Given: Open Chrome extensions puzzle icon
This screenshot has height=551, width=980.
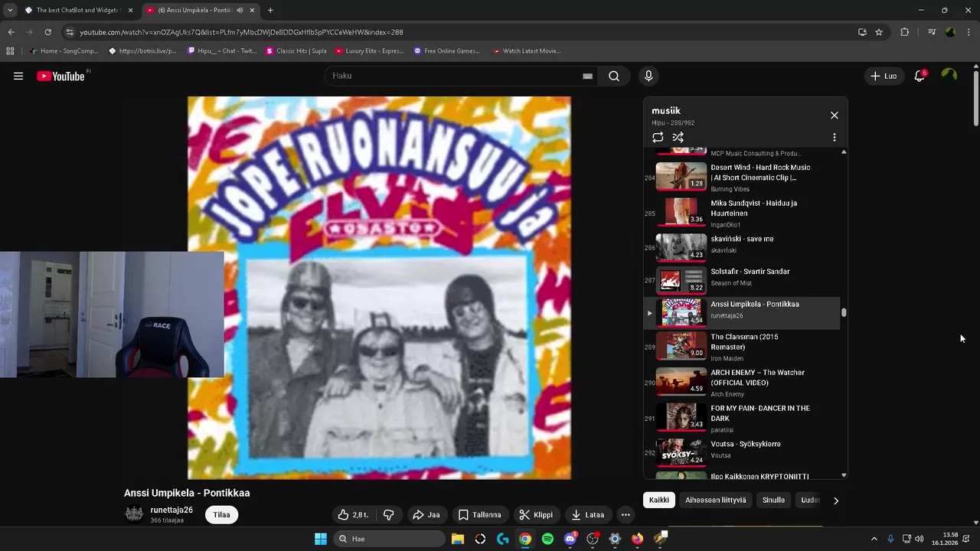Looking at the screenshot, I should click(905, 32).
